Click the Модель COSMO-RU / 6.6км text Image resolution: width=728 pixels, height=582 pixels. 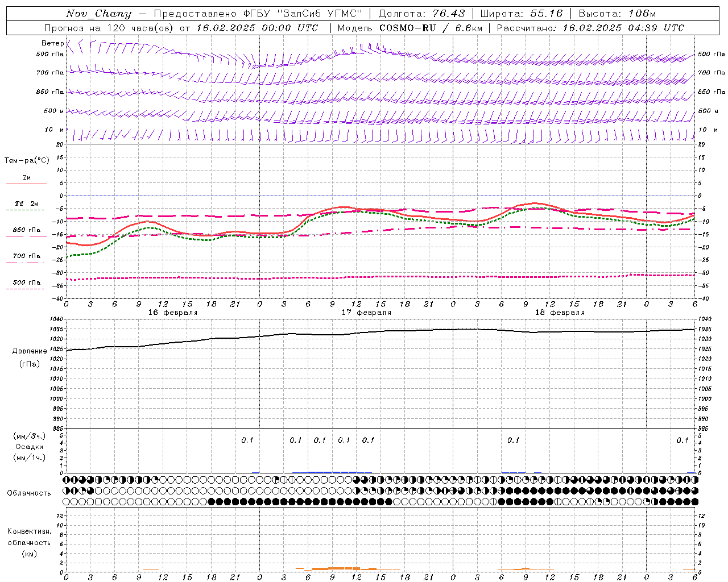(x=409, y=28)
